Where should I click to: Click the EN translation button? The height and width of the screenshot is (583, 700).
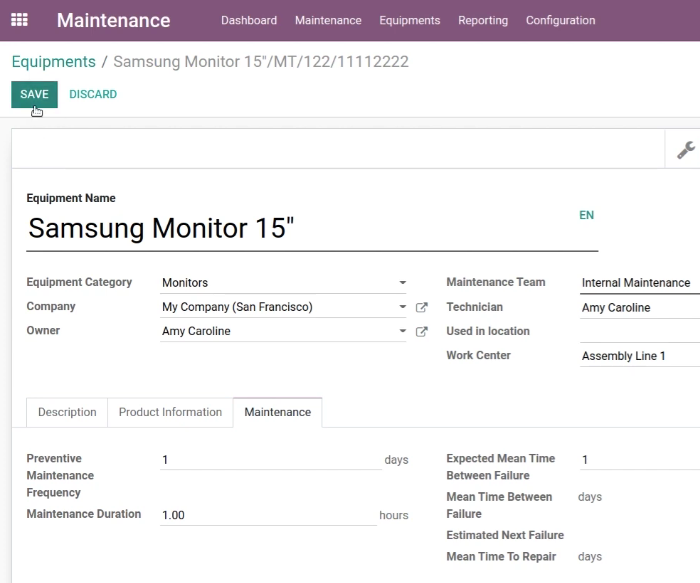pyautogui.click(x=586, y=215)
